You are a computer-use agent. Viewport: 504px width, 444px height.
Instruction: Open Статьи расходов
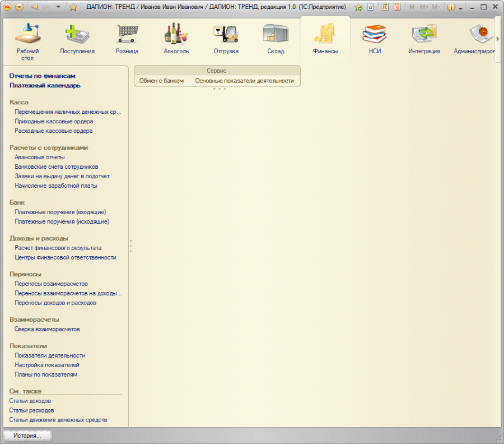point(31,410)
